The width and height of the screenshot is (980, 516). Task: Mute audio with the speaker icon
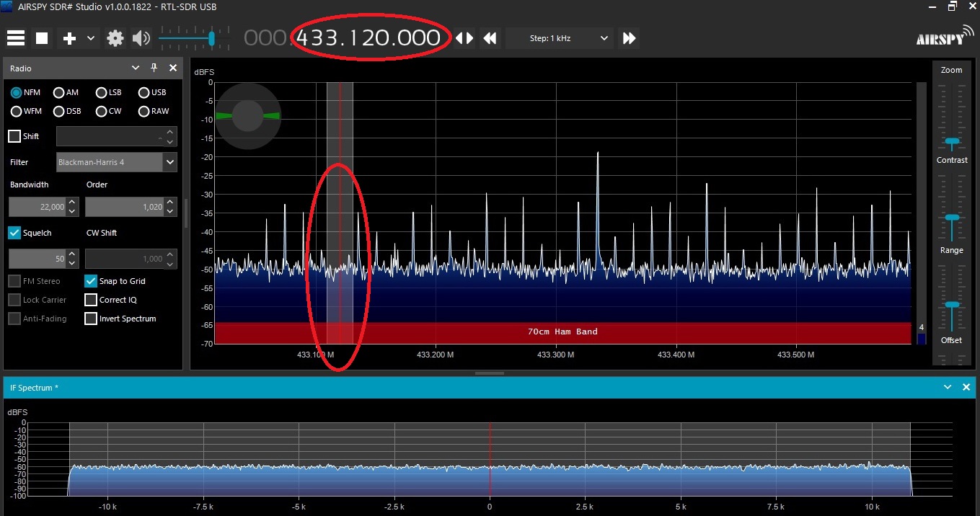tap(141, 38)
